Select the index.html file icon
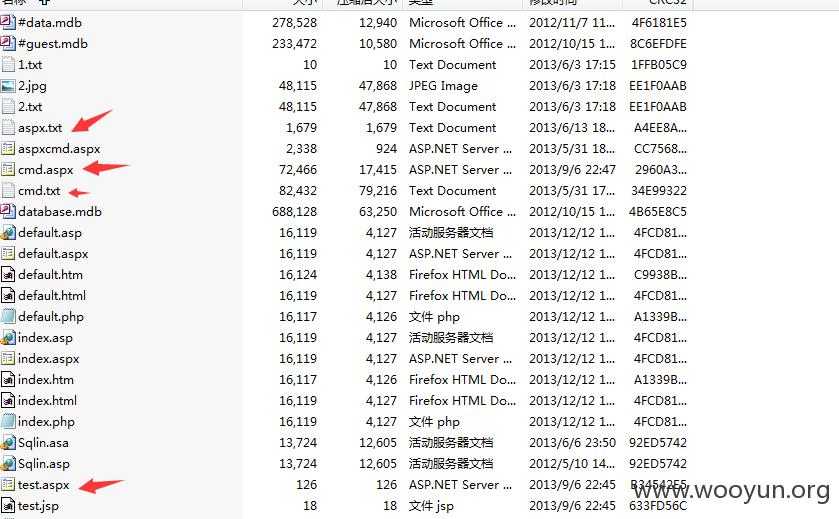 coord(8,401)
